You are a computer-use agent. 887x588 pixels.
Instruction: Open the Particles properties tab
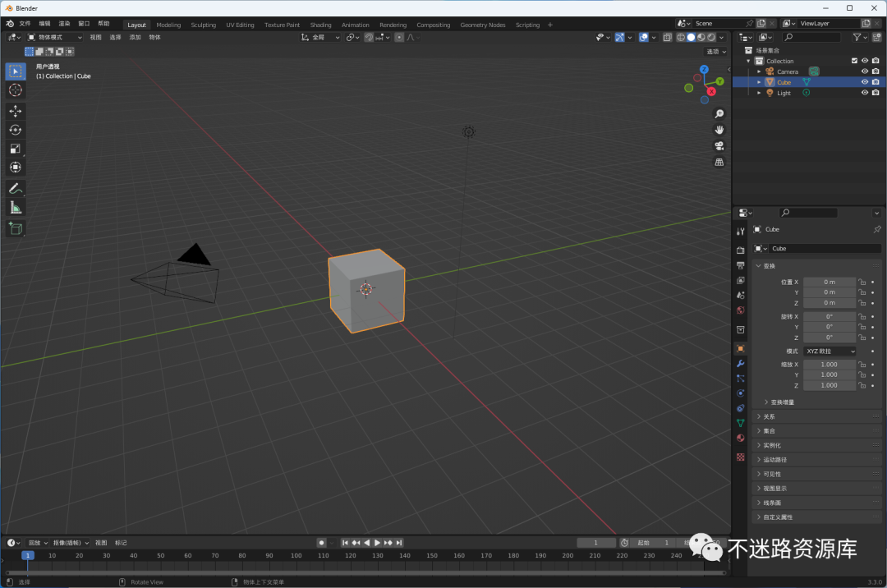tap(741, 379)
